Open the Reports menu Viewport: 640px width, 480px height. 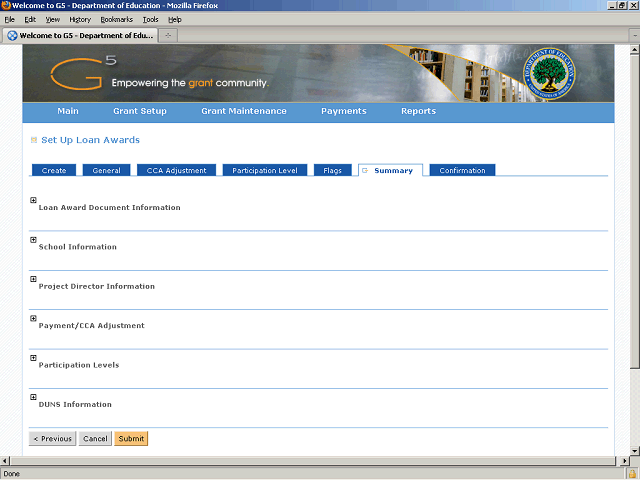pyautogui.click(x=418, y=111)
